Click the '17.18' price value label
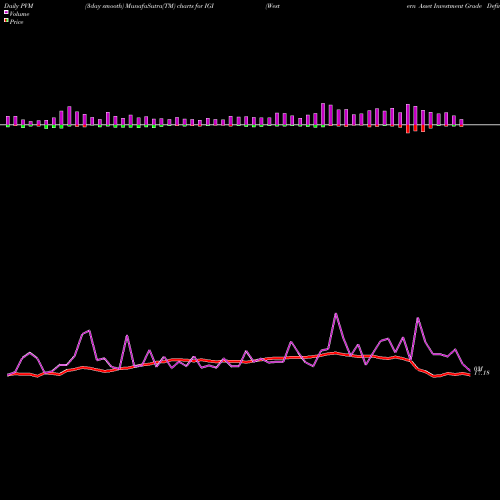 (x=482, y=373)
